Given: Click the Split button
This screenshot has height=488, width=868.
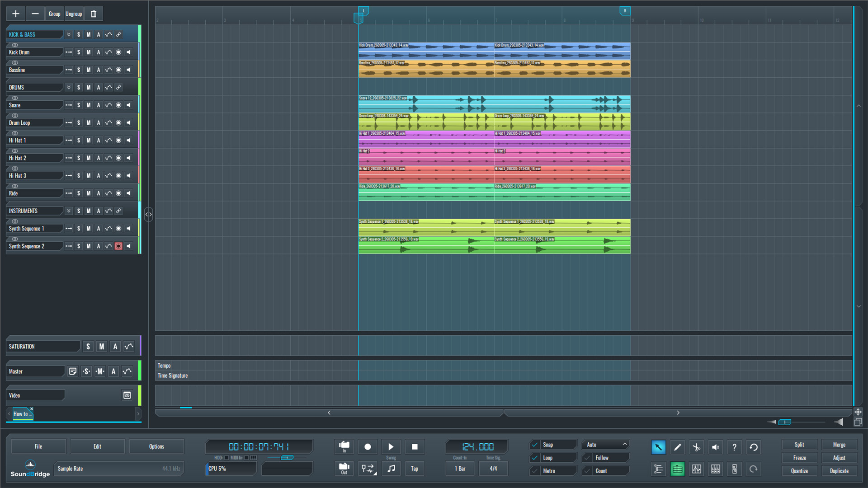Looking at the screenshot, I should click(799, 445).
